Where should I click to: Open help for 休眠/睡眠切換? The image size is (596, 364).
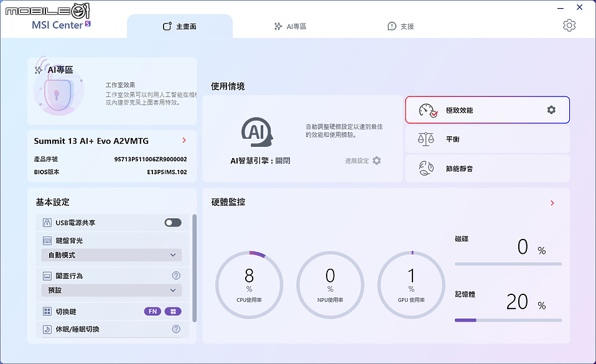[176, 329]
